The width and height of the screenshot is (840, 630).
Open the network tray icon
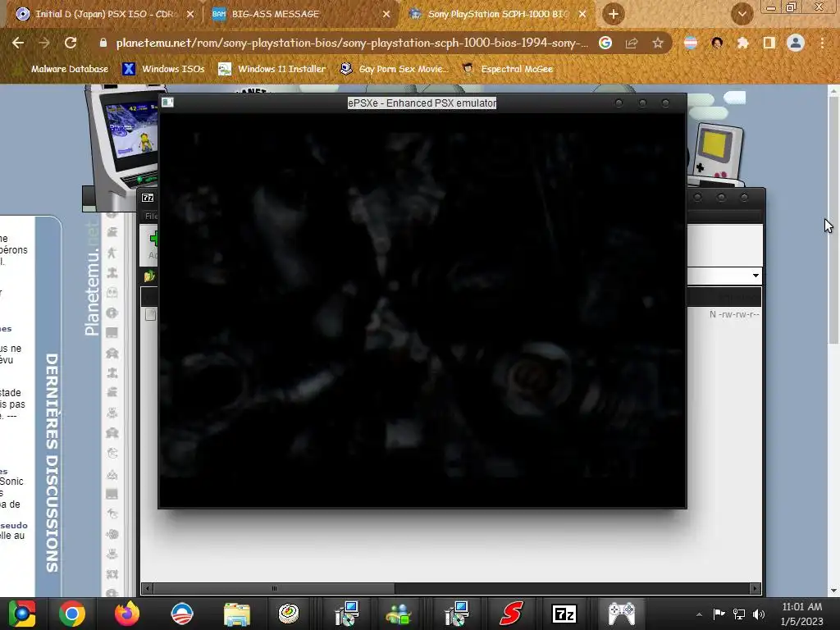click(739, 614)
